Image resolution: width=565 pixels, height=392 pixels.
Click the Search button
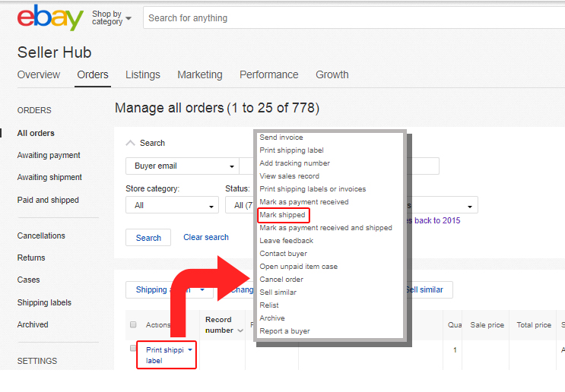[148, 238]
